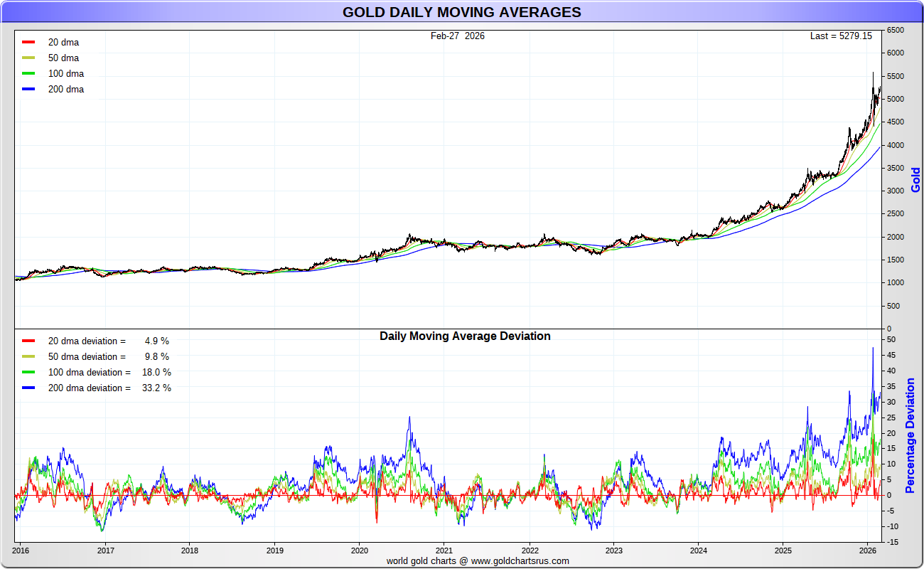The width and height of the screenshot is (924, 569).
Task: Select the 2020 year marker on x-axis
Action: click(359, 550)
